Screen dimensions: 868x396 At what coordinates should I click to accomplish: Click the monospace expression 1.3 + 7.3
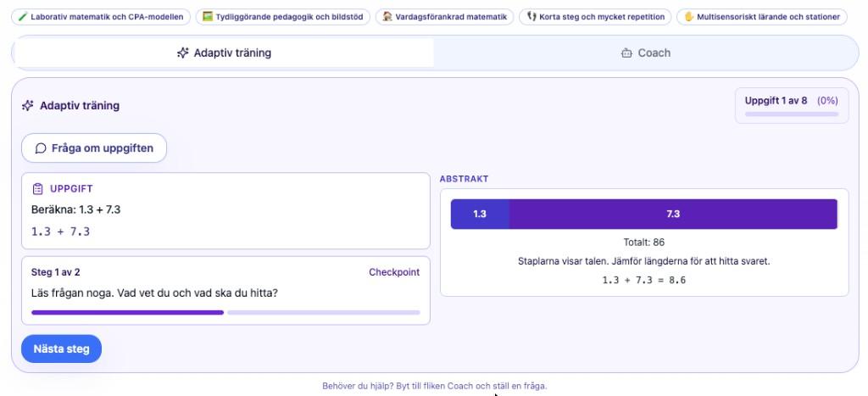[x=60, y=231]
